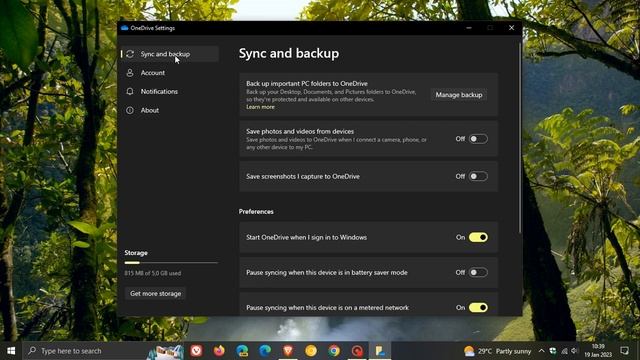Open Firefox from the taskbar
The image size is (640, 360).
tap(219, 351)
